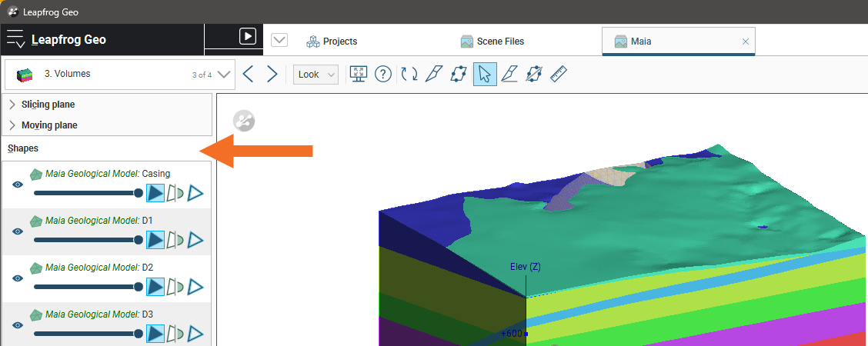The image size is (868, 346).
Task: Go to the previous scene arrow
Action: point(248,75)
